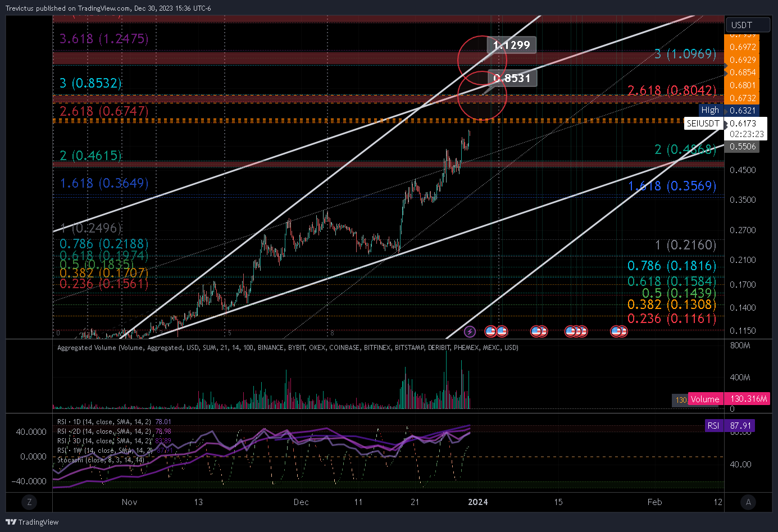Click the 2.618 (0.8042) Fibonacci label
Screen dimensions: 778x532
click(672, 90)
